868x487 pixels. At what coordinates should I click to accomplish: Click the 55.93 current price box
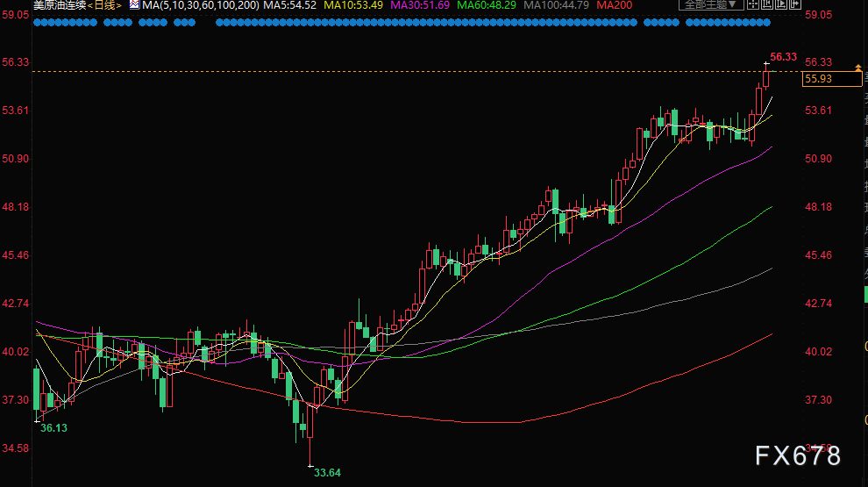click(x=830, y=79)
